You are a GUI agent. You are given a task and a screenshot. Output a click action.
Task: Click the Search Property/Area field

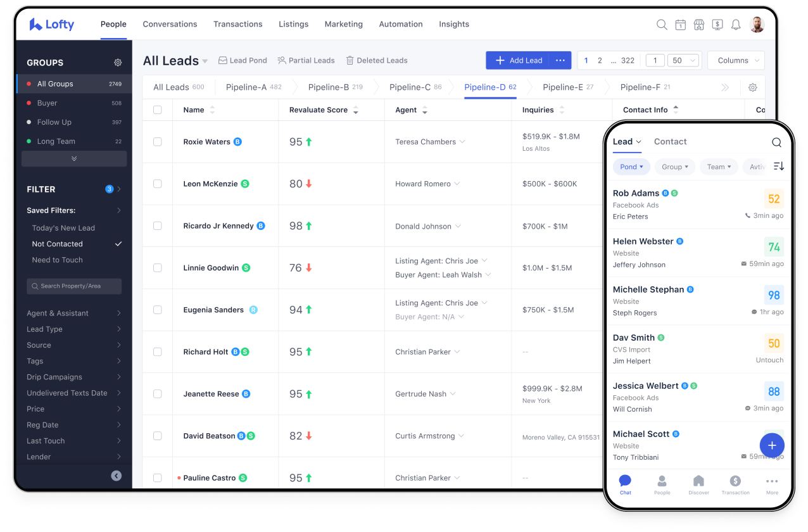tap(74, 286)
